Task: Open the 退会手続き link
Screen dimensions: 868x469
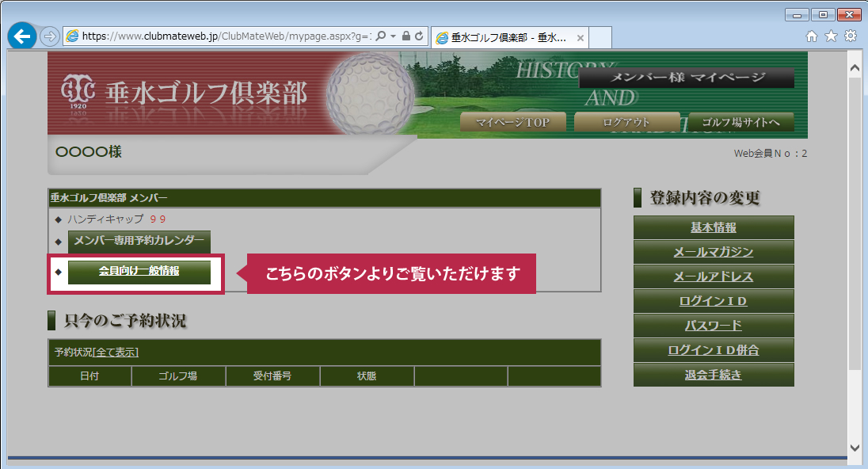Action: click(714, 375)
